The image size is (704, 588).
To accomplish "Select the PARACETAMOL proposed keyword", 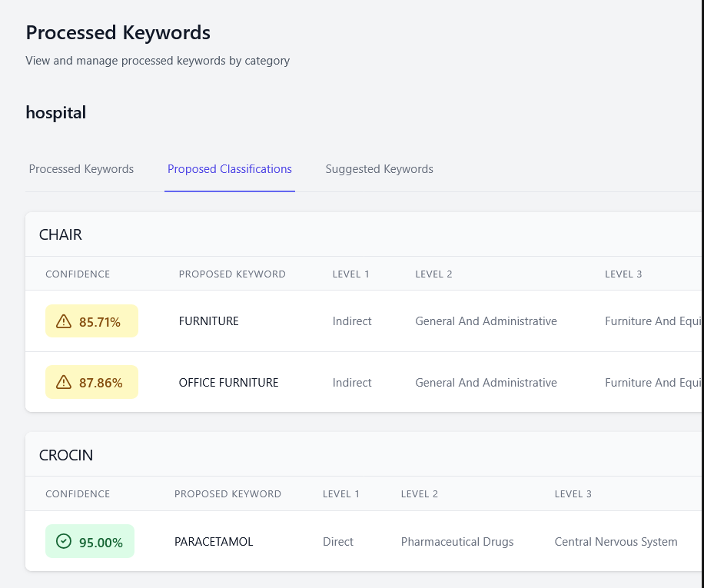I will pyautogui.click(x=214, y=542).
